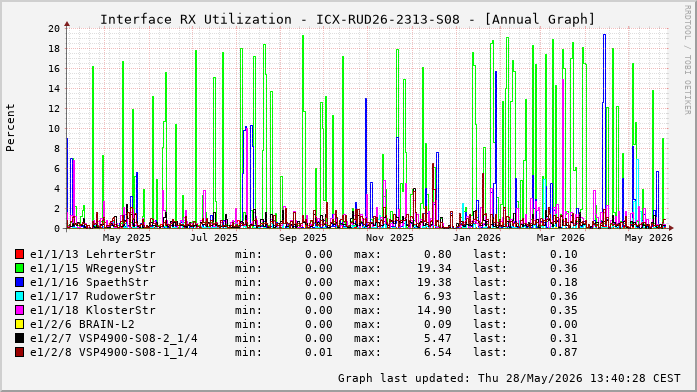Click the magenta swatch for e1/1/18 KlosterStr

[x=19, y=310]
